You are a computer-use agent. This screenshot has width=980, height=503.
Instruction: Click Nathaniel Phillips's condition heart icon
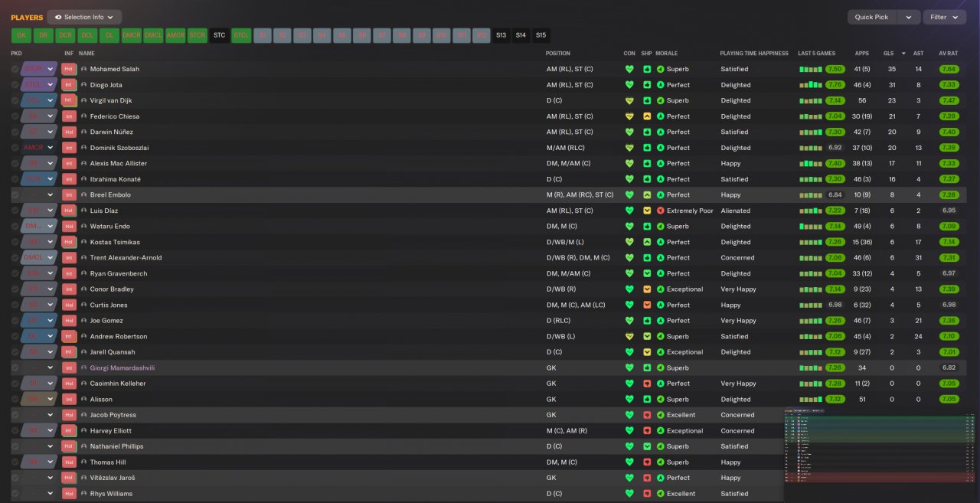630,446
